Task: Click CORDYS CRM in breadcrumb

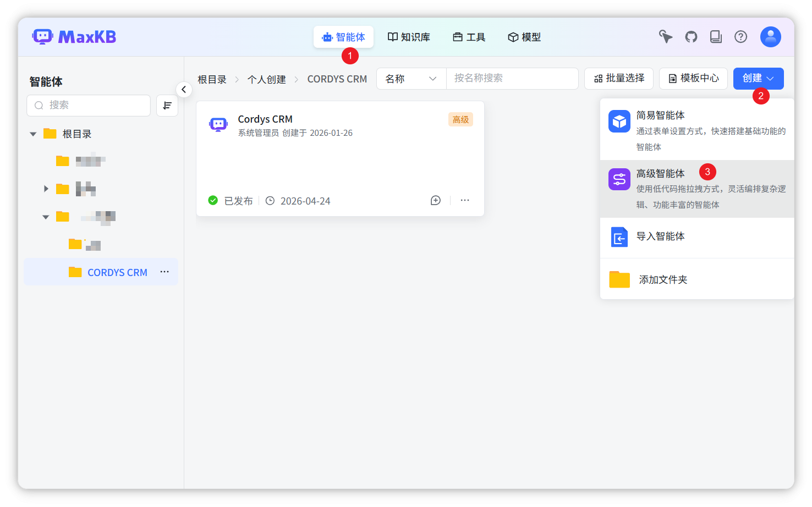Action: (x=337, y=79)
